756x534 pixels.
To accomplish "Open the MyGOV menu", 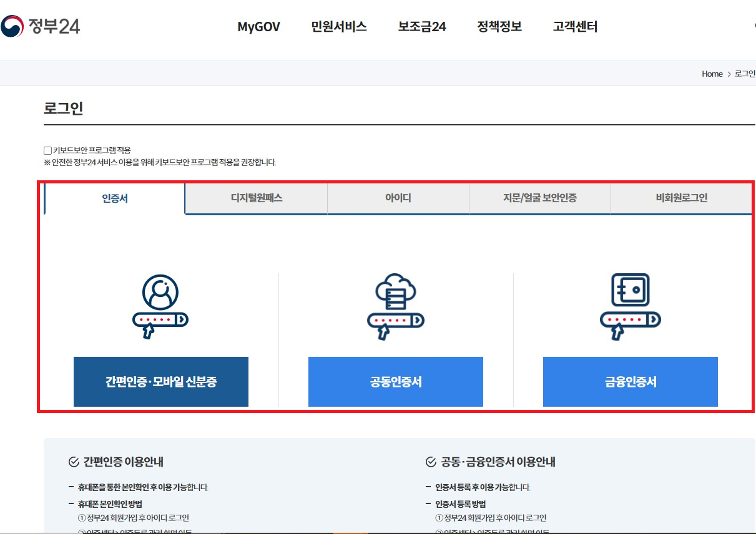I will [258, 27].
